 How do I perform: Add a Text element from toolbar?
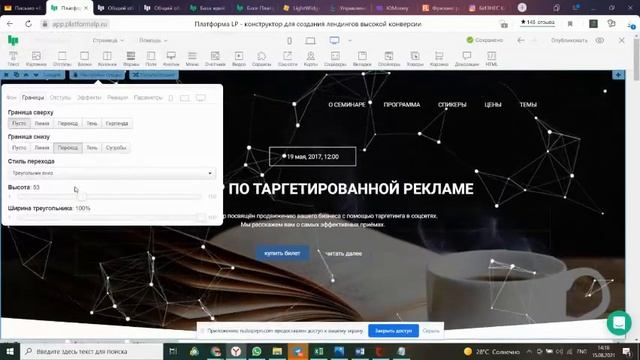click(13, 59)
